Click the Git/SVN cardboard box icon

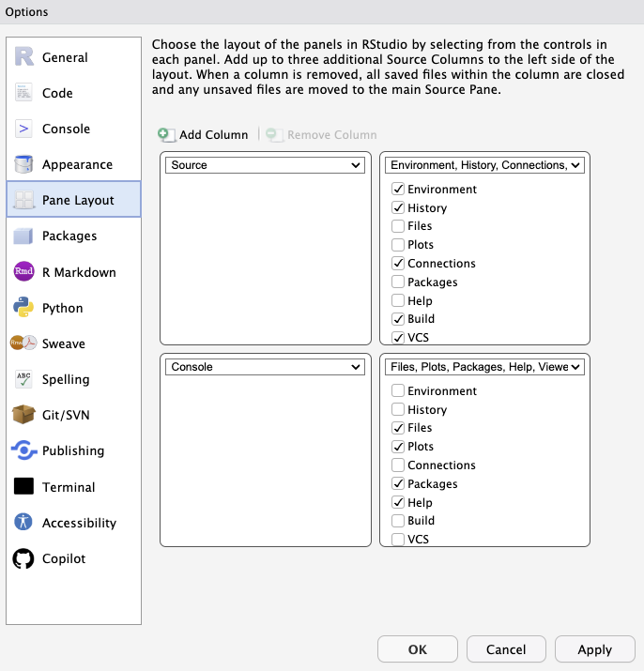[23, 414]
